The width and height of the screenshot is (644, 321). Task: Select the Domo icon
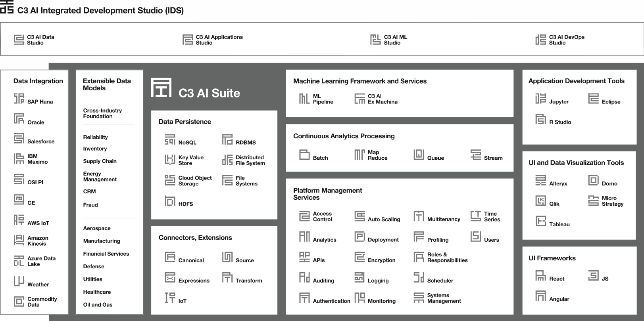click(593, 180)
